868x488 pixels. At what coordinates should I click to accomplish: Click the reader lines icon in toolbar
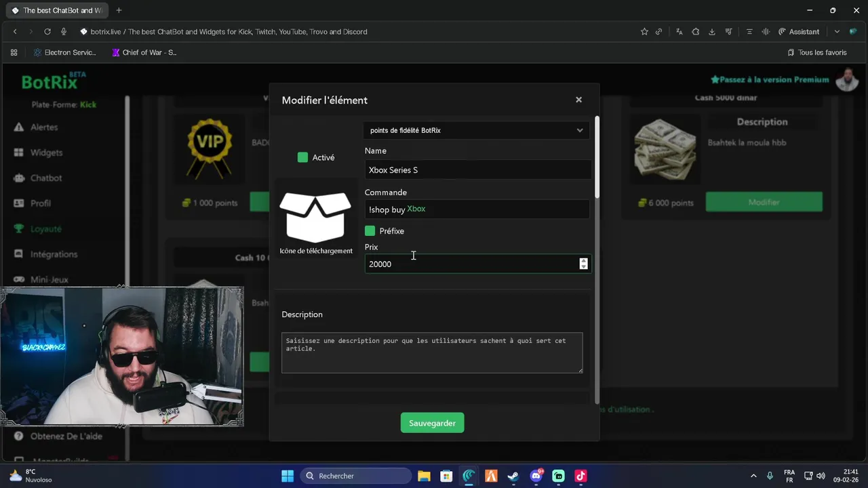pyautogui.click(x=749, y=32)
